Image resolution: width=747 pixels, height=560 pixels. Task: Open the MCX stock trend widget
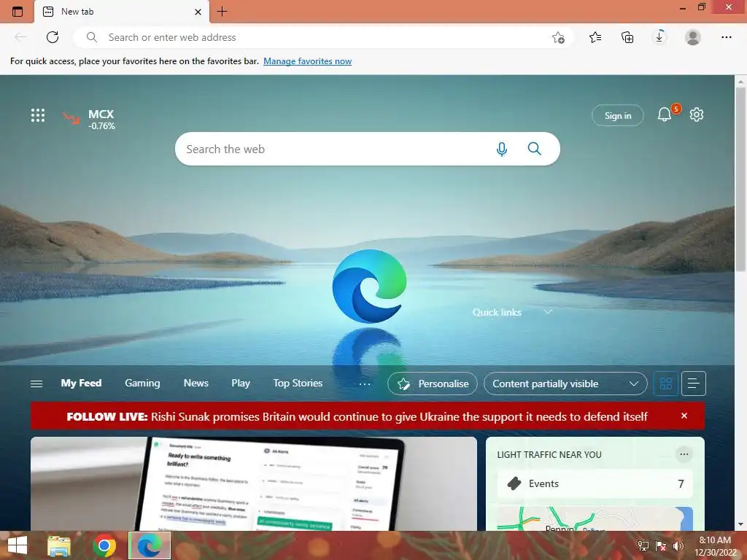[88, 119]
